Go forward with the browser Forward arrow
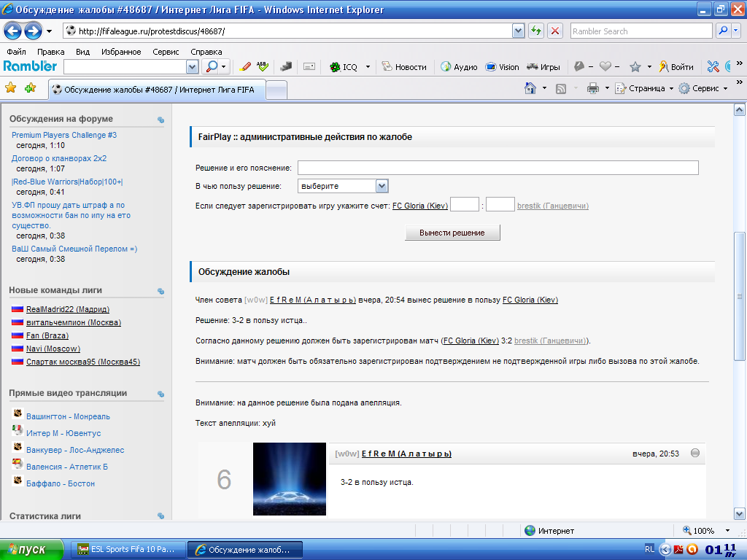The height and width of the screenshot is (560, 747). pos(33,31)
